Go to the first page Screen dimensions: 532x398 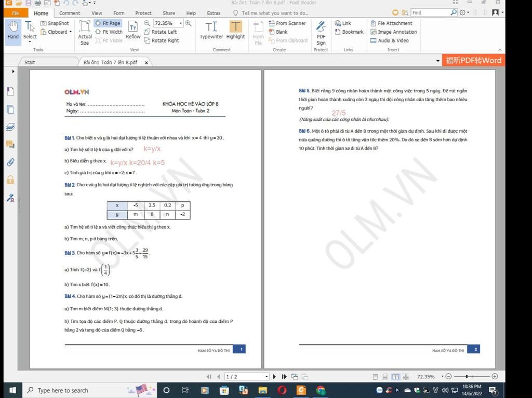click(209, 377)
